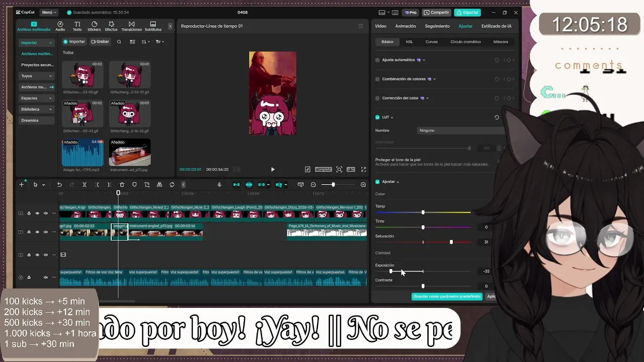Screen dimensions: 644x362
Task: Switch to the Estilizado de IA tab
Action: [496, 26]
